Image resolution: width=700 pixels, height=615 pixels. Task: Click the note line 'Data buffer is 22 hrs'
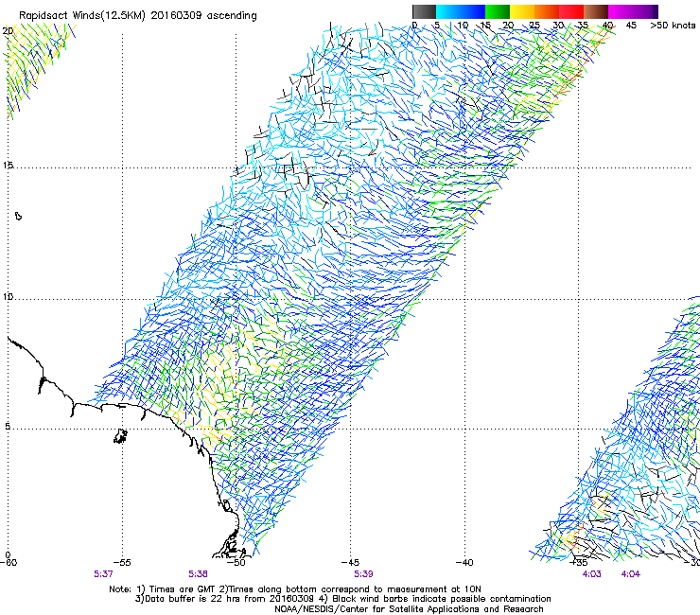[x=342, y=599]
